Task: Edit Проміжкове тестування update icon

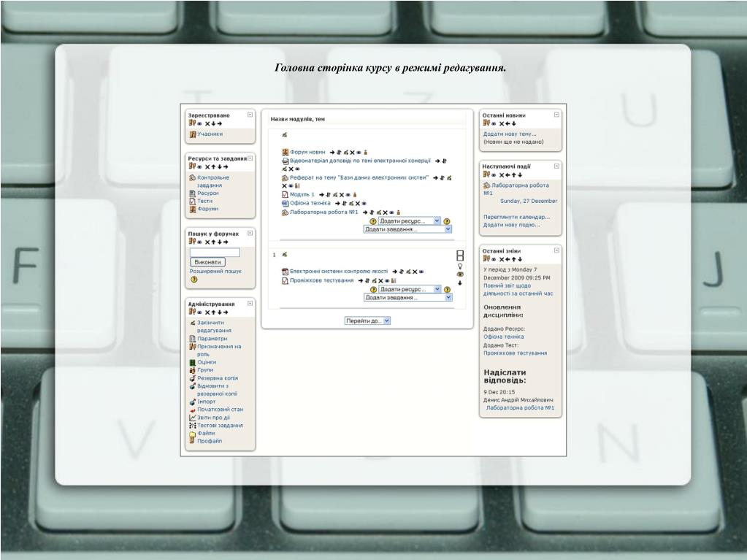Action: pyautogui.click(x=375, y=281)
